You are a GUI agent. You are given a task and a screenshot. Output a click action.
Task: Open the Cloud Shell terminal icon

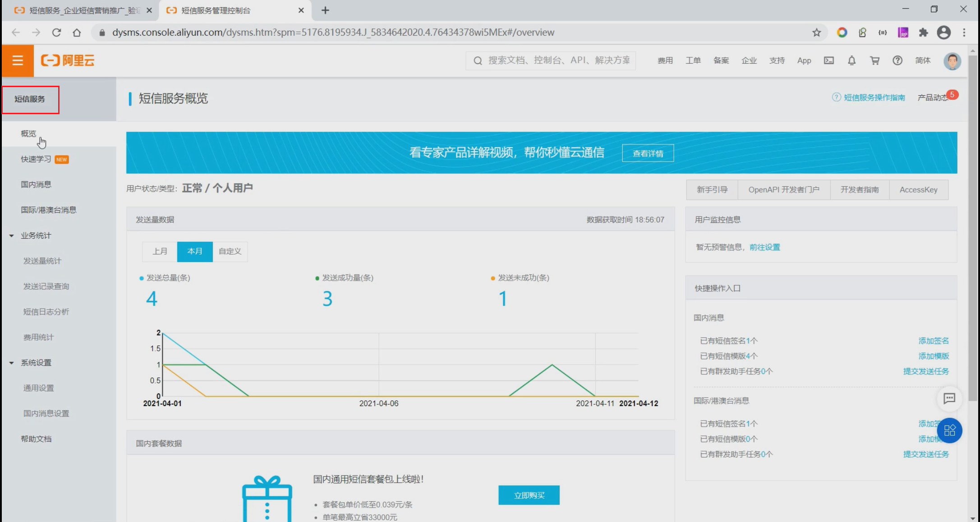tap(829, 60)
